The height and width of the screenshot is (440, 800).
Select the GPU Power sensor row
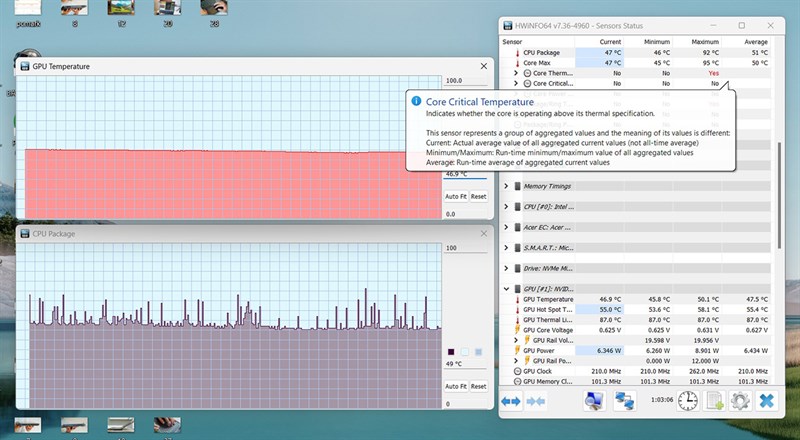point(545,351)
